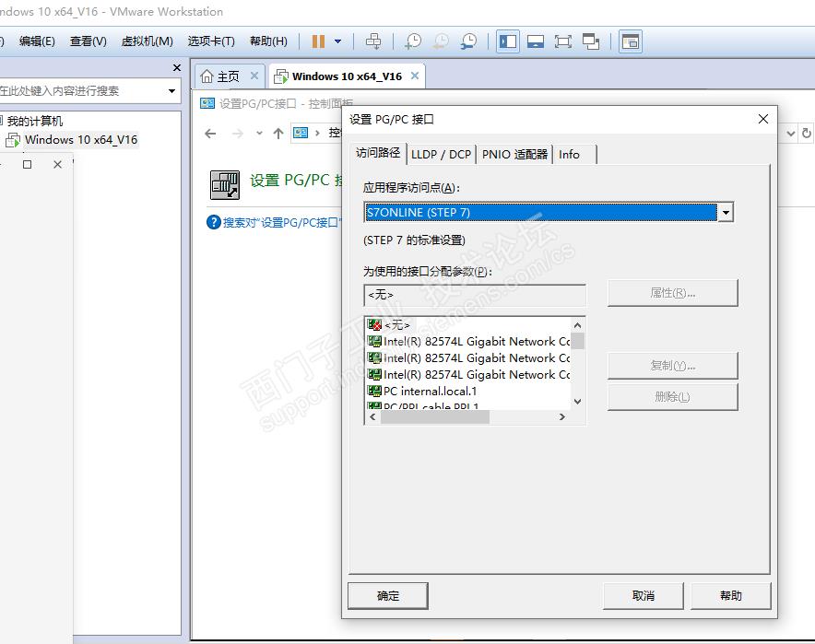Click the thumbnail bar toolbar icon
Viewport: 815px width, 644px height.
536,41
